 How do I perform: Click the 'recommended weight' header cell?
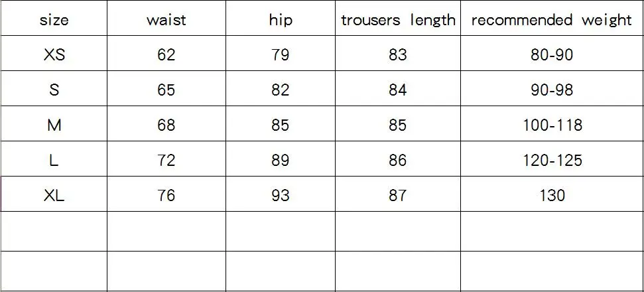coord(552,18)
